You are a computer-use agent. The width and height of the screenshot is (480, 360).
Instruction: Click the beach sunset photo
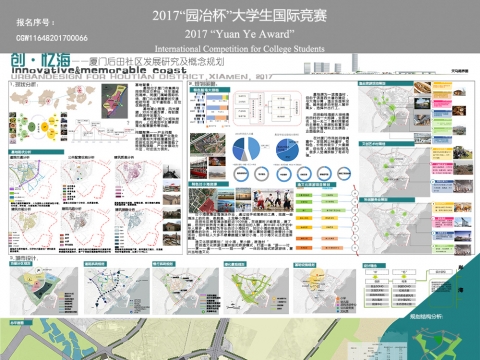(243, 194)
